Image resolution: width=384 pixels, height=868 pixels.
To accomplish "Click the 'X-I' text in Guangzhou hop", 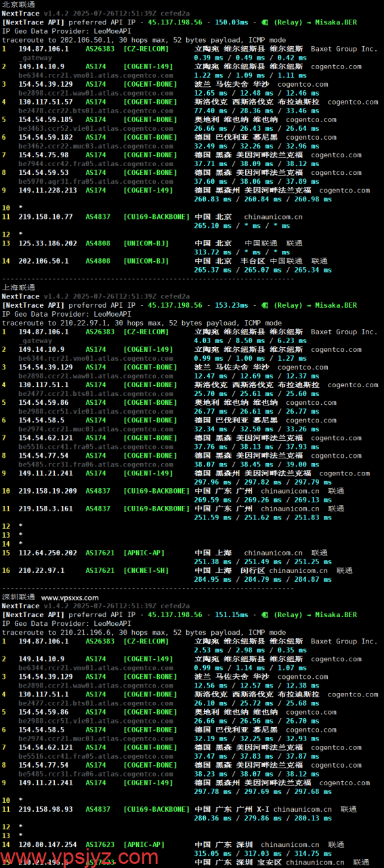I will 263,810.
